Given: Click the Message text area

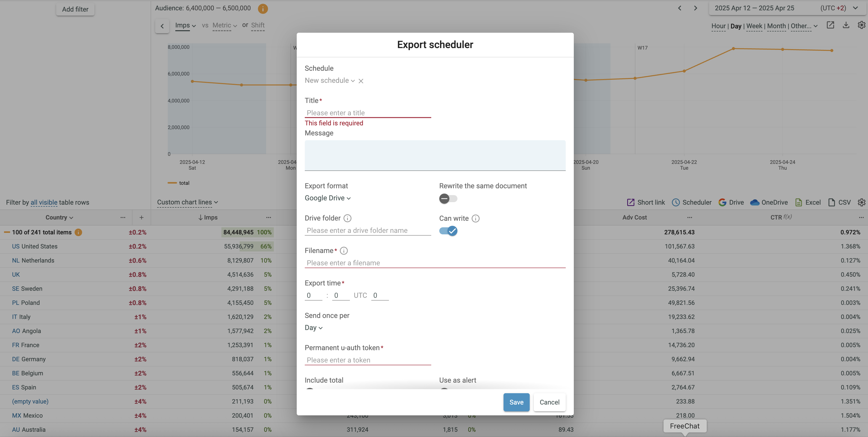Looking at the screenshot, I should [x=435, y=155].
